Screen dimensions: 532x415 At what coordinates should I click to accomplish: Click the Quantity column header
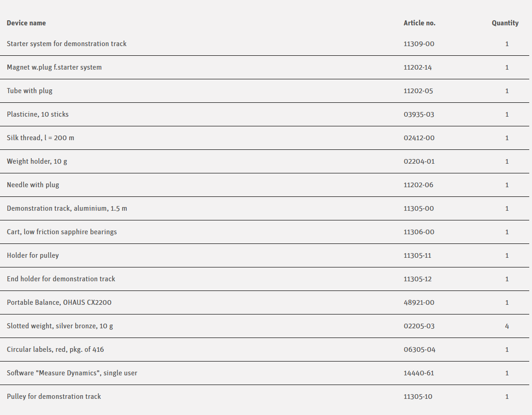(x=505, y=23)
